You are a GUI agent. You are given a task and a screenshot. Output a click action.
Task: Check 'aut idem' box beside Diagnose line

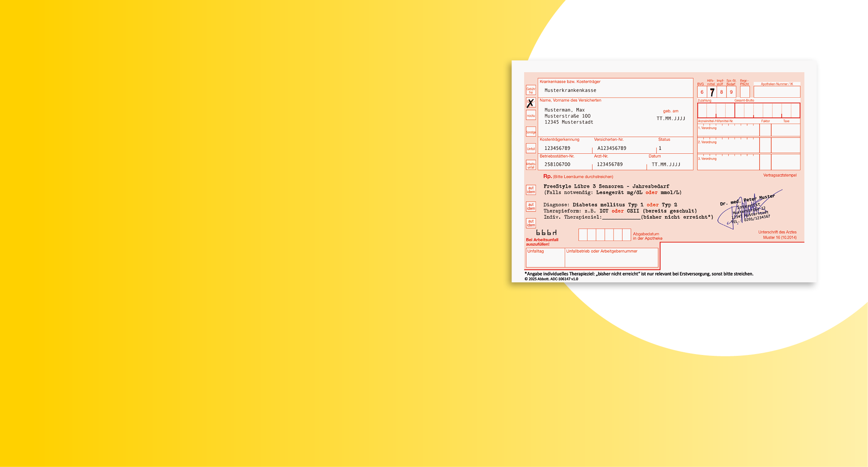pyautogui.click(x=531, y=207)
